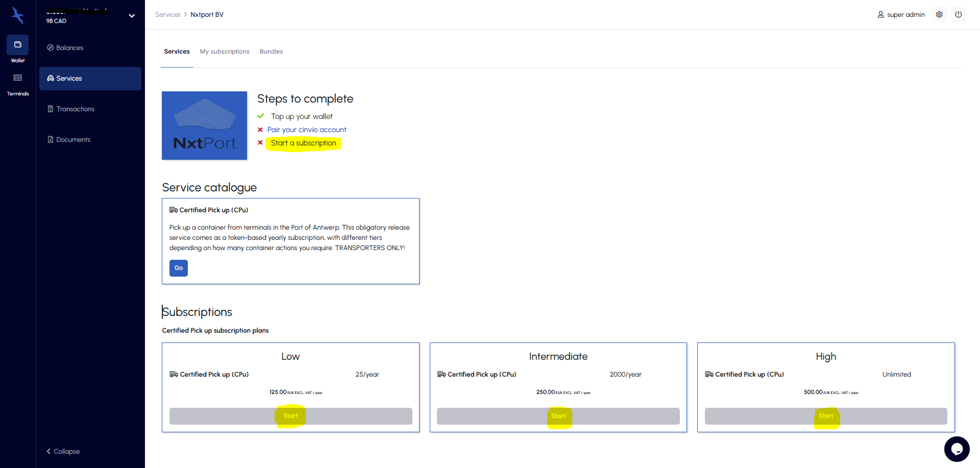Viewport: 980px width, 468px height.
Task: Open the Pair your cinvio account link
Action: [x=307, y=130]
